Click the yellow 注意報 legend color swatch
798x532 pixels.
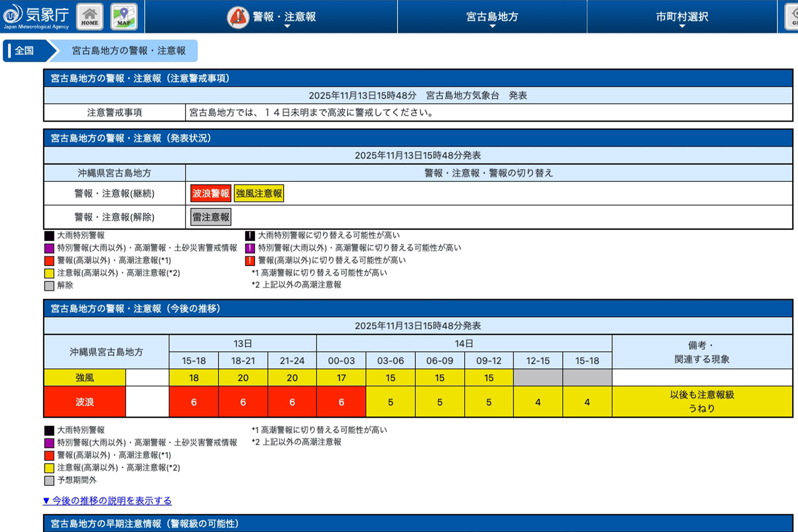tap(49, 273)
